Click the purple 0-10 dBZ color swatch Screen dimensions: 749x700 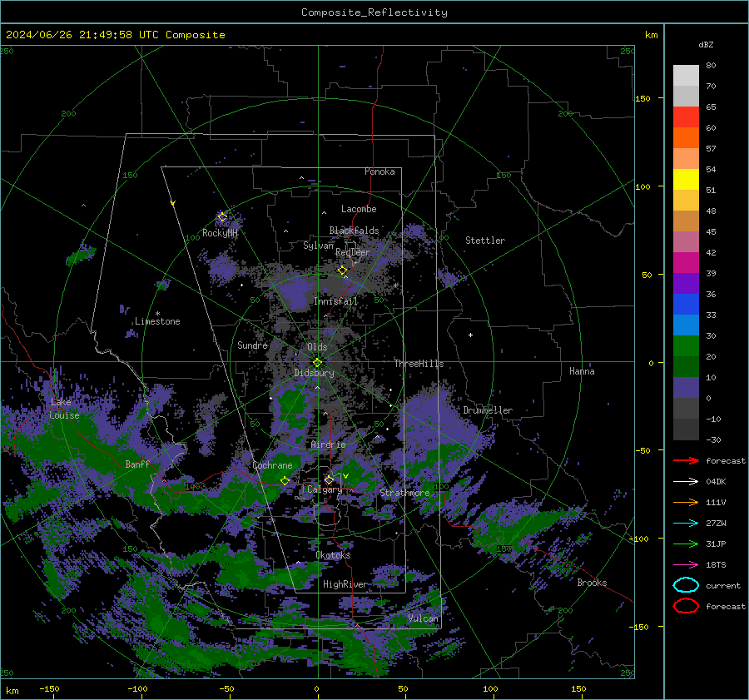click(686, 388)
